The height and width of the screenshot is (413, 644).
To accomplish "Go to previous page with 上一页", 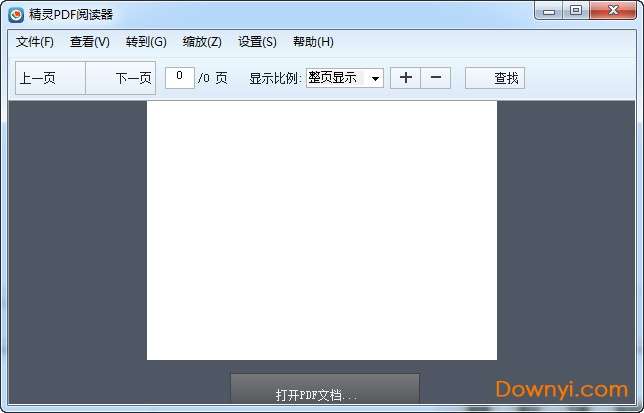I will click(x=51, y=78).
